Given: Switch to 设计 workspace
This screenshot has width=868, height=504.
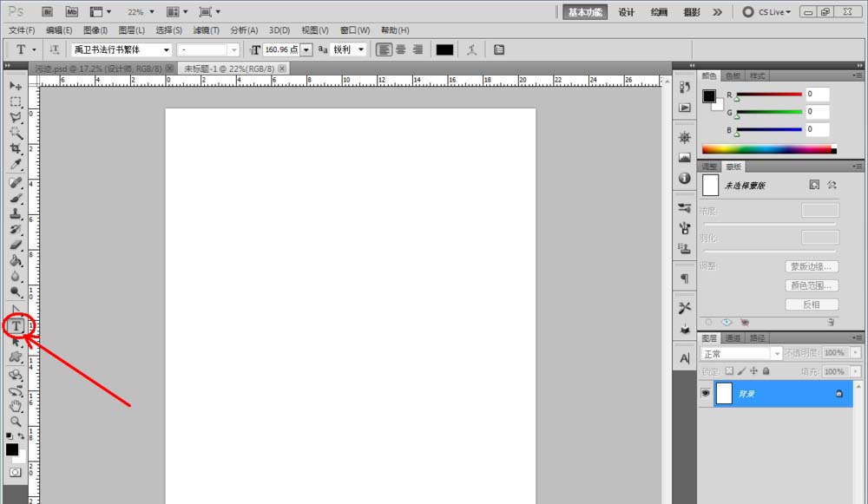Looking at the screenshot, I should click(x=626, y=11).
